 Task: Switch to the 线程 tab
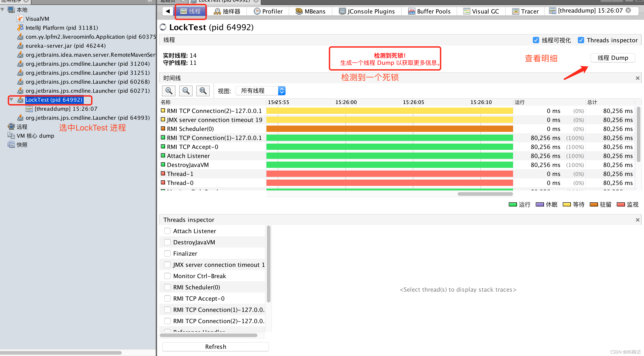[191, 11]
